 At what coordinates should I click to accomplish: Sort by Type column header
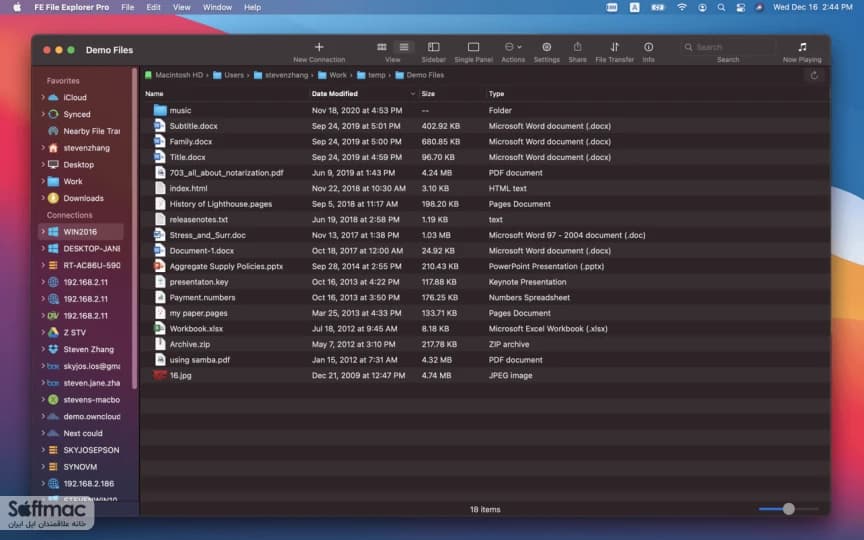coord(496,94)
